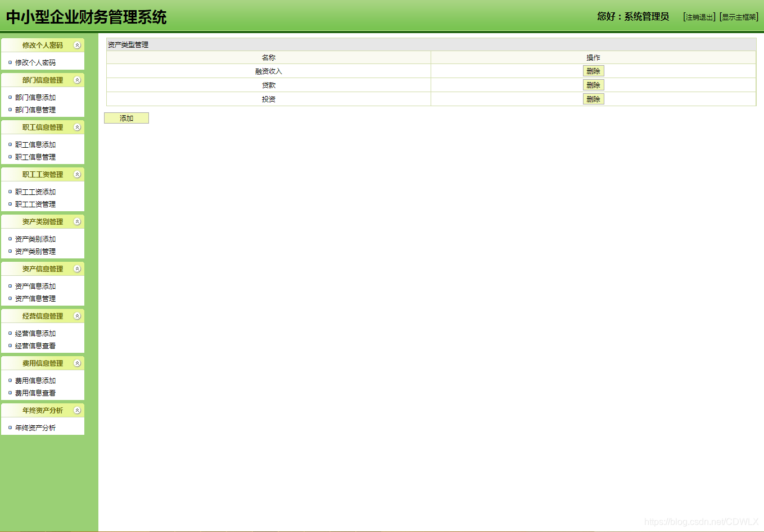Collapse the 部门信息管理 section chevron
This screenshot has height=532, width=764.
tap(78, 80)
